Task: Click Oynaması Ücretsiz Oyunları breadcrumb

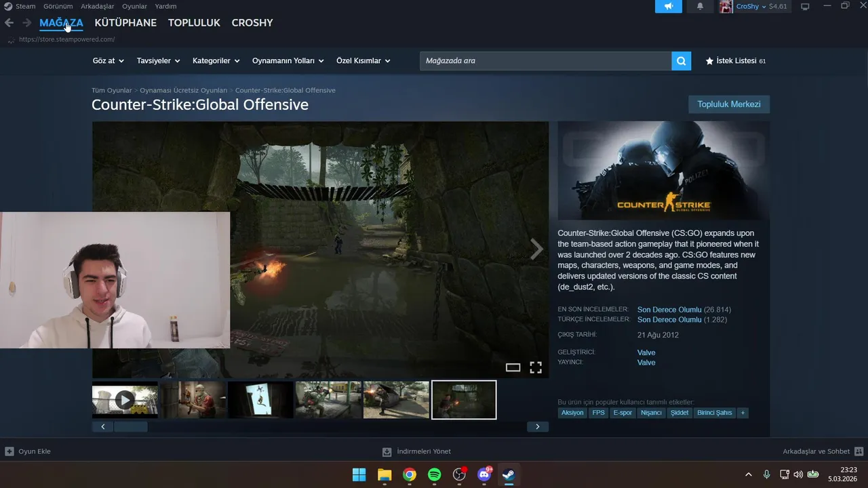Action: [x=183, y=90]
